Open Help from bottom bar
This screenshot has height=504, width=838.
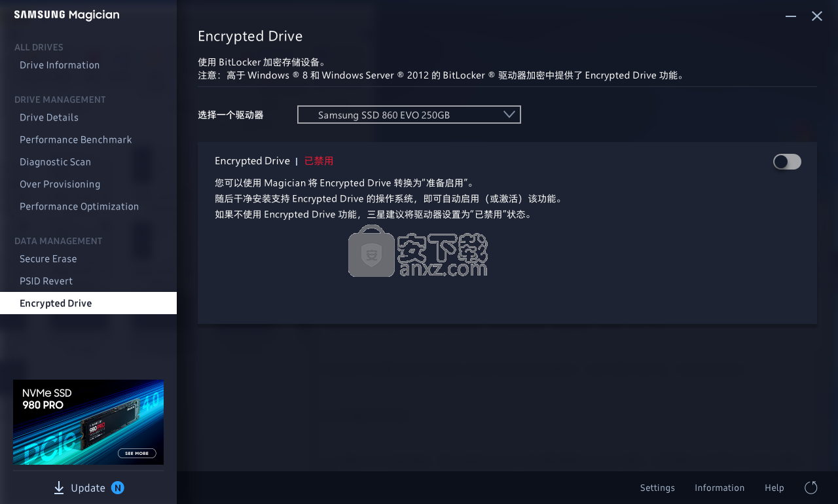774,488
